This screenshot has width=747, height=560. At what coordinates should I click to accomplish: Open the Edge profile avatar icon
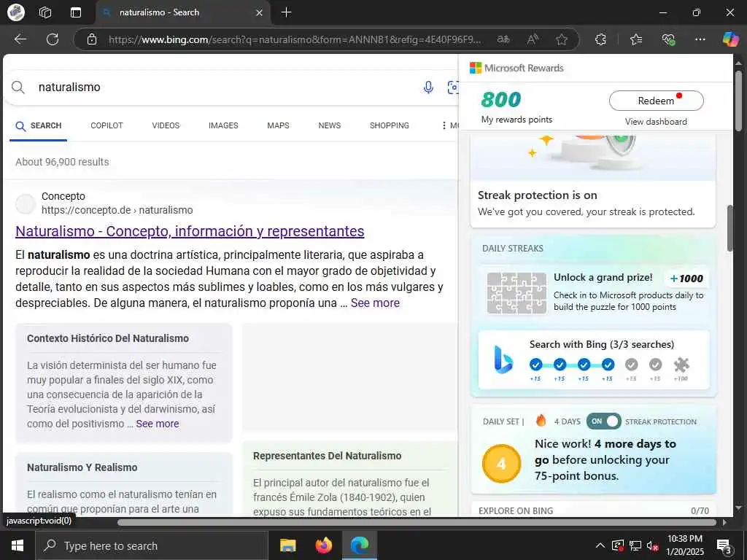click(16, 12)
